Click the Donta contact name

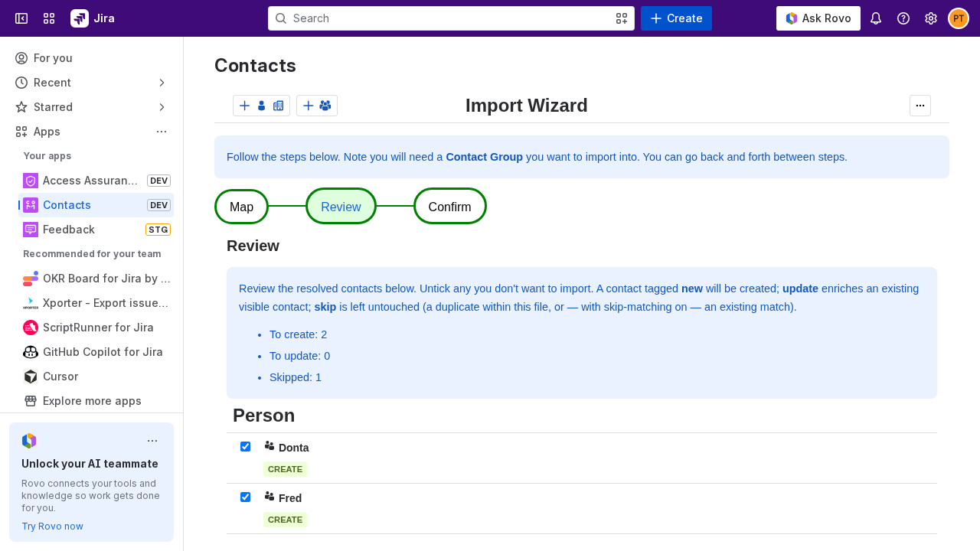click(294, 448)
